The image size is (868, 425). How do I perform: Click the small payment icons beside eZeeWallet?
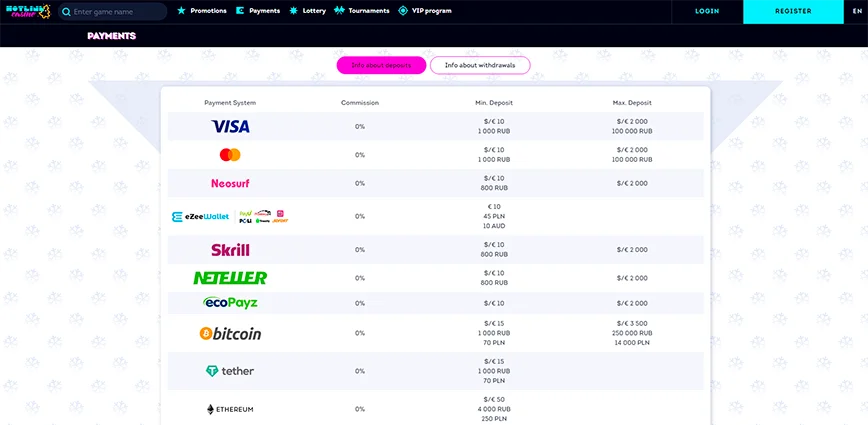tap(264, 216)
